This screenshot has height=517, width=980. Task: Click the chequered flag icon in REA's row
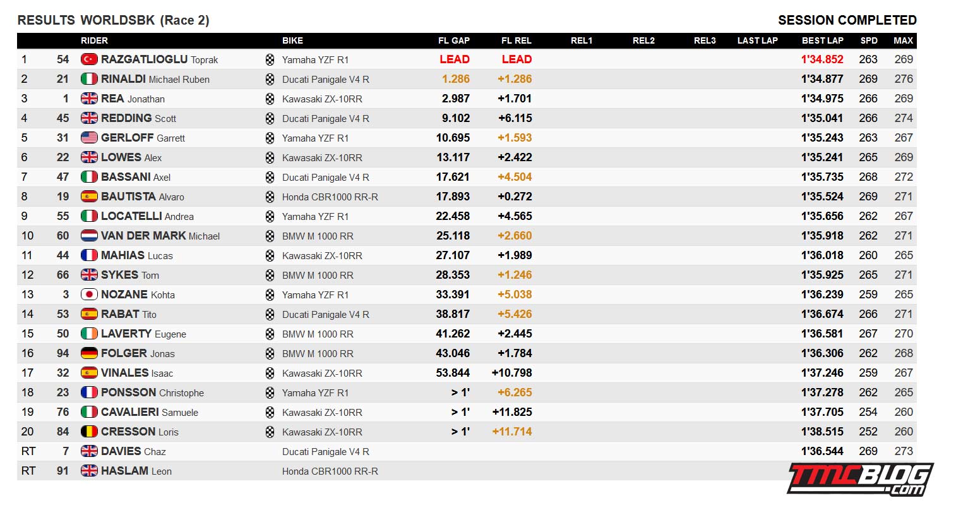270,99
